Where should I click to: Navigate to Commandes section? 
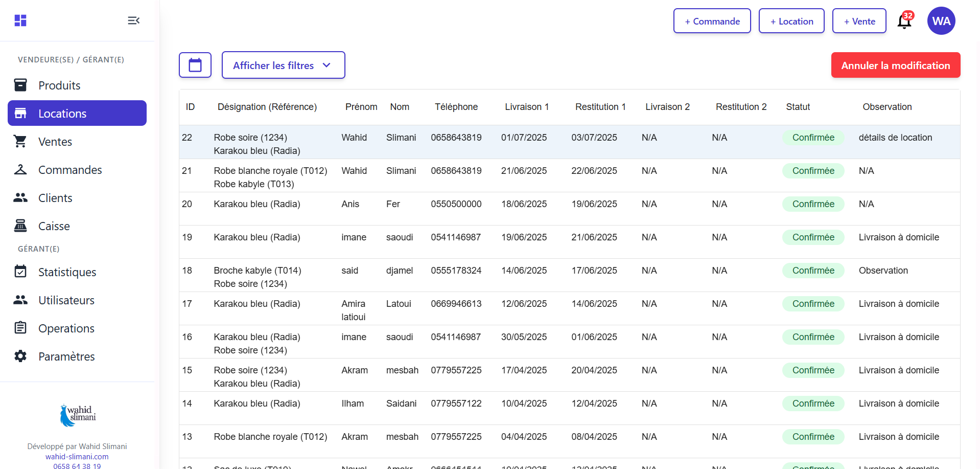click(77, 169)
